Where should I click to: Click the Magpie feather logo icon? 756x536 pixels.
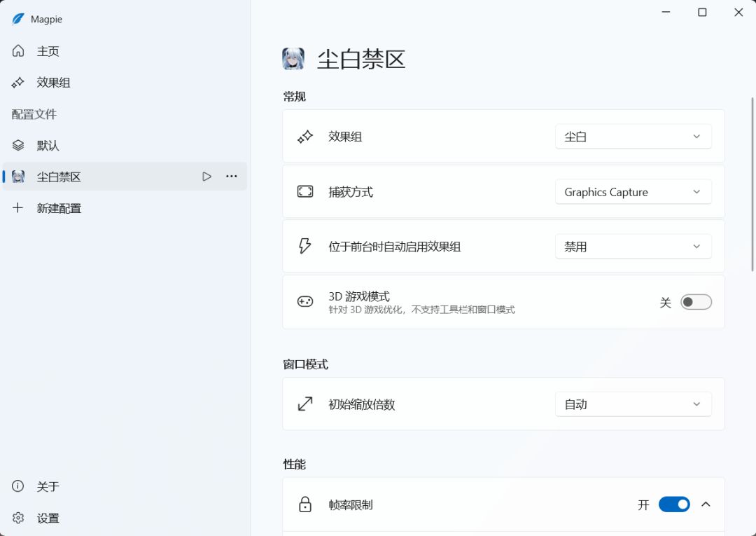pyautogui.click(x=17, y=20)
